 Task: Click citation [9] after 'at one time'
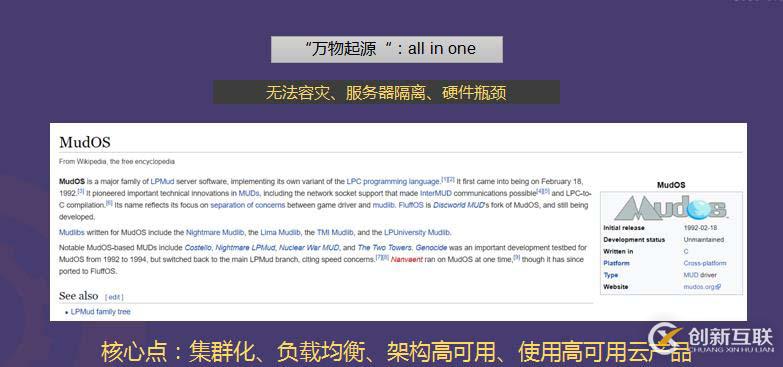click(x=517, y=258)
